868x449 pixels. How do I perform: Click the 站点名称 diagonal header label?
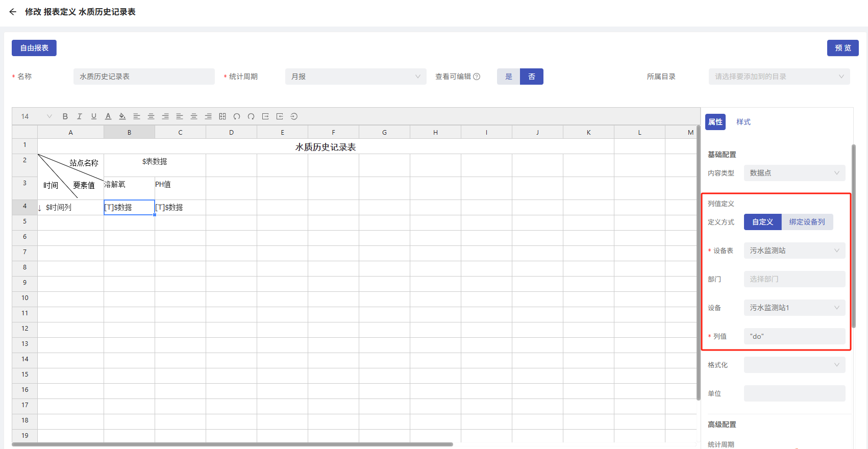(x=84, y=163)
